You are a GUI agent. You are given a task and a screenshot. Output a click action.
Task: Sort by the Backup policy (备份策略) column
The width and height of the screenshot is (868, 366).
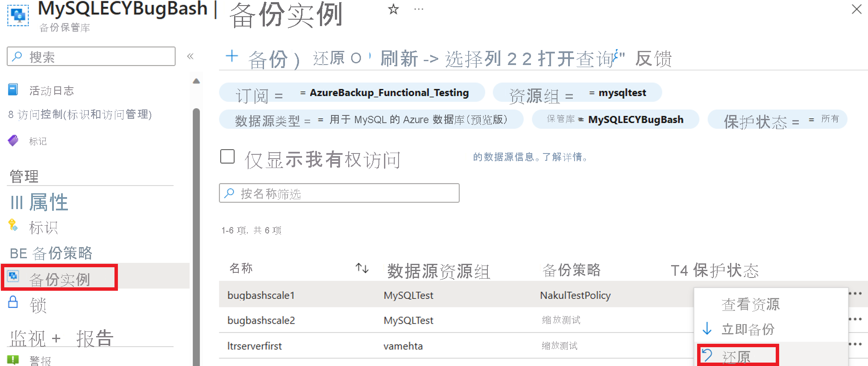click(x=571, y=270)
